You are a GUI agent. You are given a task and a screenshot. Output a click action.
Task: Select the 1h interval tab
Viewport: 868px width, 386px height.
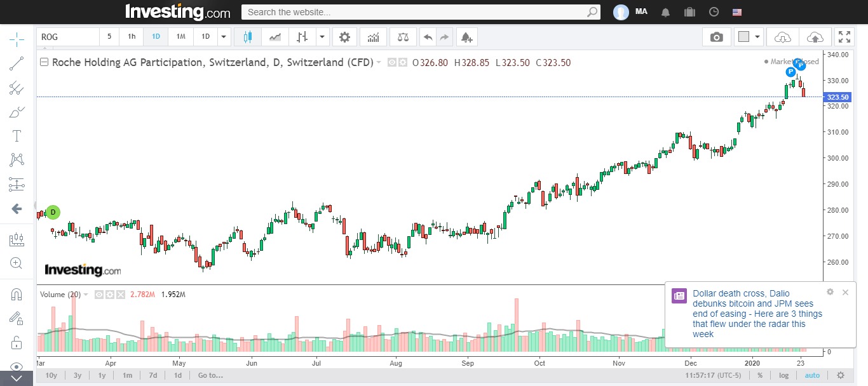tap(132, 37)
